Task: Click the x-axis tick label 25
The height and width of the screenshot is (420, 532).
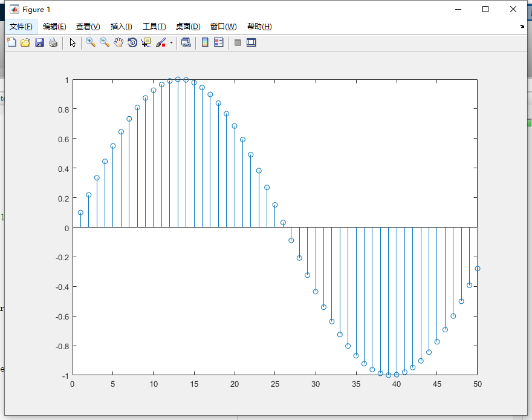Action: [275, 384]
